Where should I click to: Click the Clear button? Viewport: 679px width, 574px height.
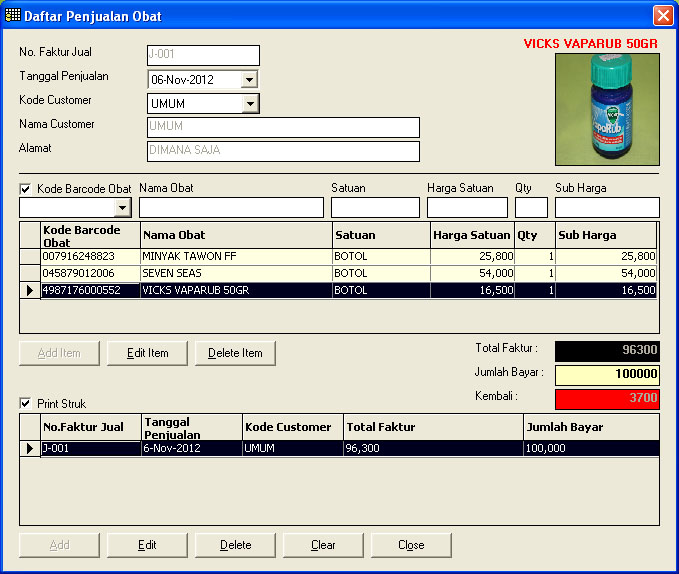[x=323, y=545]
